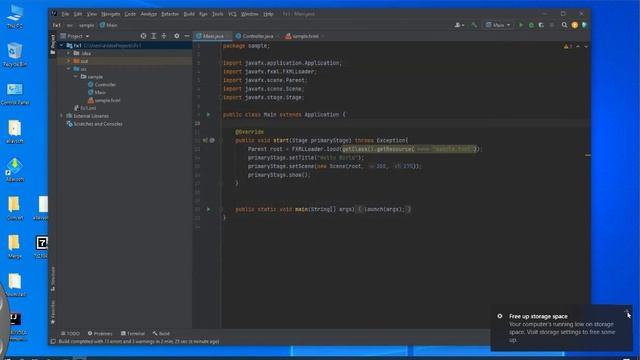Switch to the Main.java editor tab
The image size is (640, 360).
213,36
